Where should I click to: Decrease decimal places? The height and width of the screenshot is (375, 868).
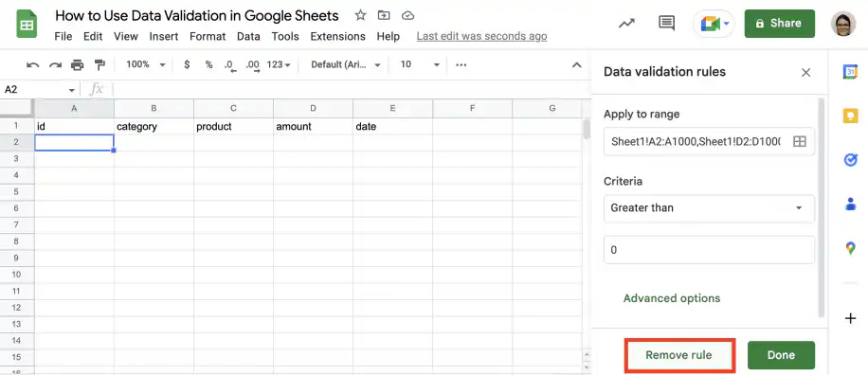tap(230, 65)
